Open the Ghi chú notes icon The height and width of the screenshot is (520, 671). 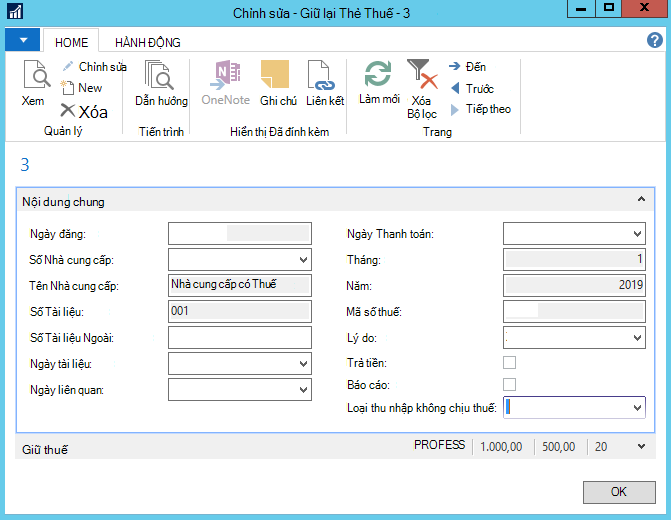click(x=275, y=75)
